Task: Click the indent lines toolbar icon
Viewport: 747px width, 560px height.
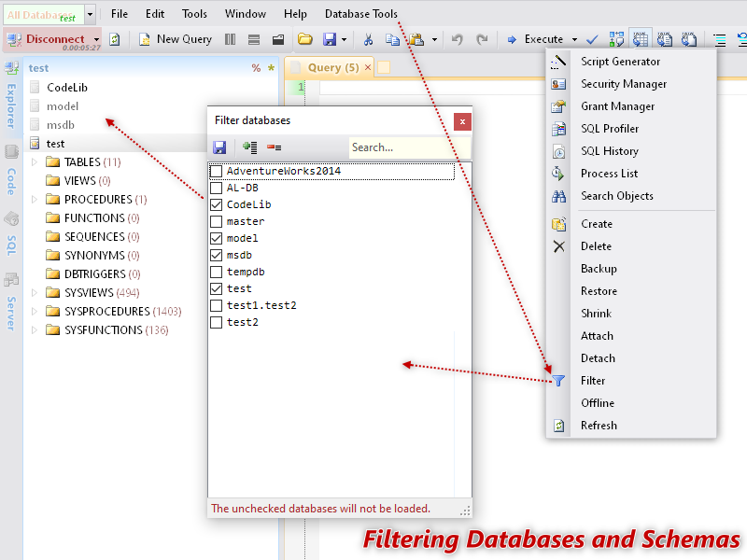Action: click(x=719, y=39)
